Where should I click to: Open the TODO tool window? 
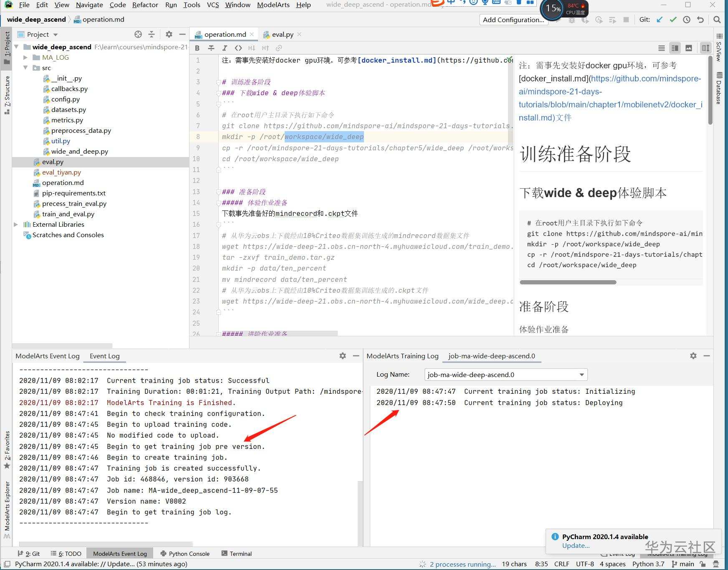coord(66,554)
